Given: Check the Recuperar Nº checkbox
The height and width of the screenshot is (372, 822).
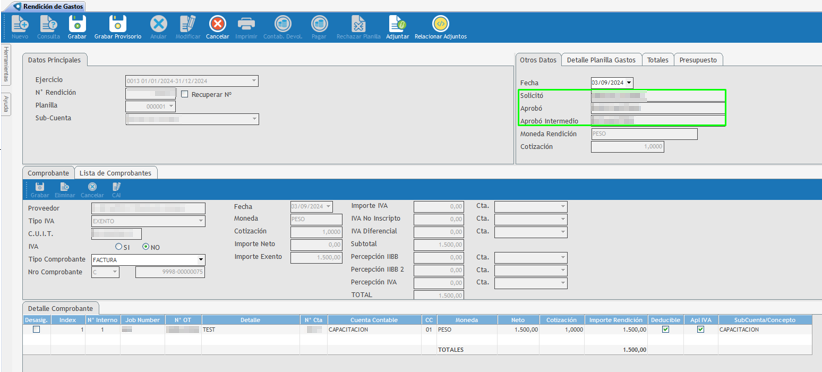Looking at the screenshot, I should tap(184, 95).
